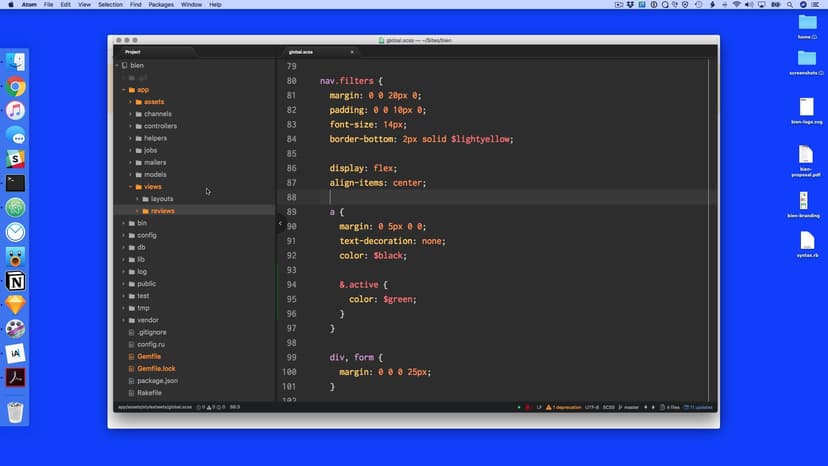Switch to the Project tab
This screenshot has height=466, width=828.
(132, 51)
